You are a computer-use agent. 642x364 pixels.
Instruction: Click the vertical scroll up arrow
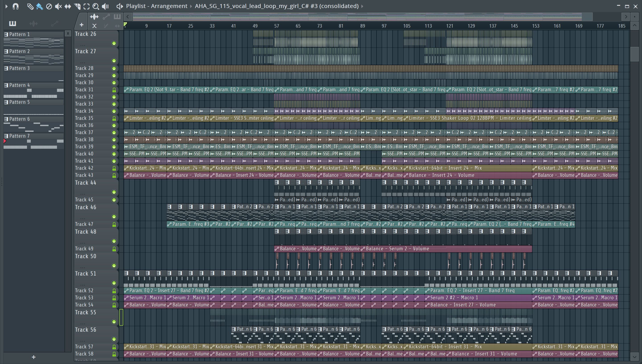point(634,25)
